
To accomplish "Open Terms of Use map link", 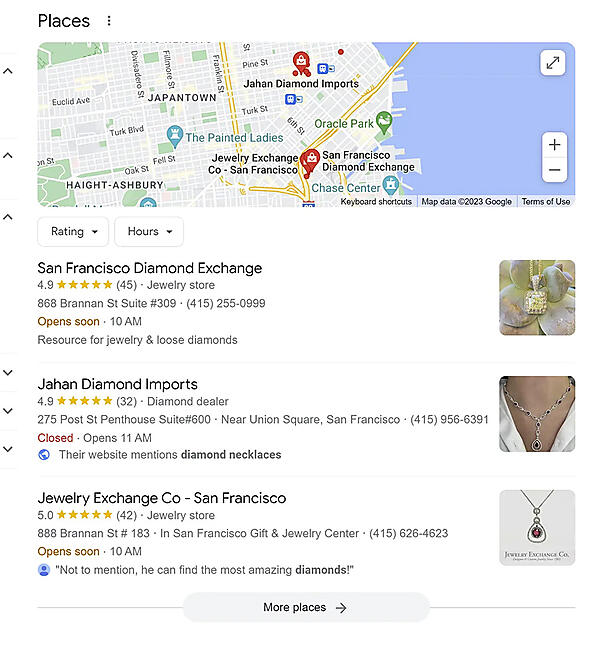I will pyautogui.click(x=546, y=202).
